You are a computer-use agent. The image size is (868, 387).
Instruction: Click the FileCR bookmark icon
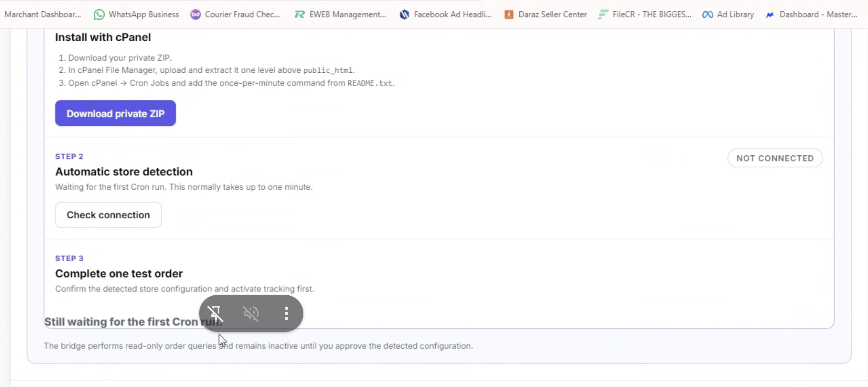(x=603, y=15)
